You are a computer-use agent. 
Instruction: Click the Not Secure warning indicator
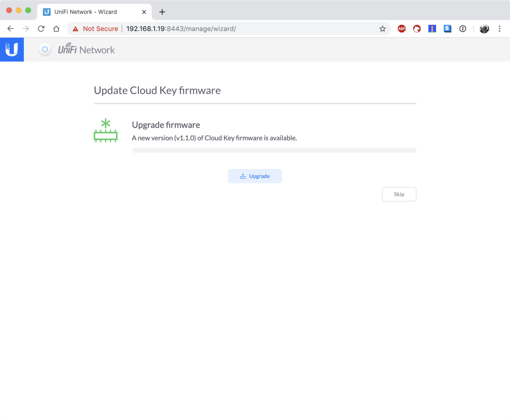pos(95,29)
